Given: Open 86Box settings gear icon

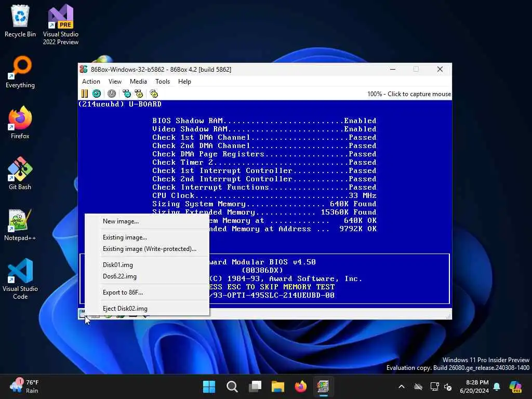Looking at the screenshot, I should tap(154, 94).
